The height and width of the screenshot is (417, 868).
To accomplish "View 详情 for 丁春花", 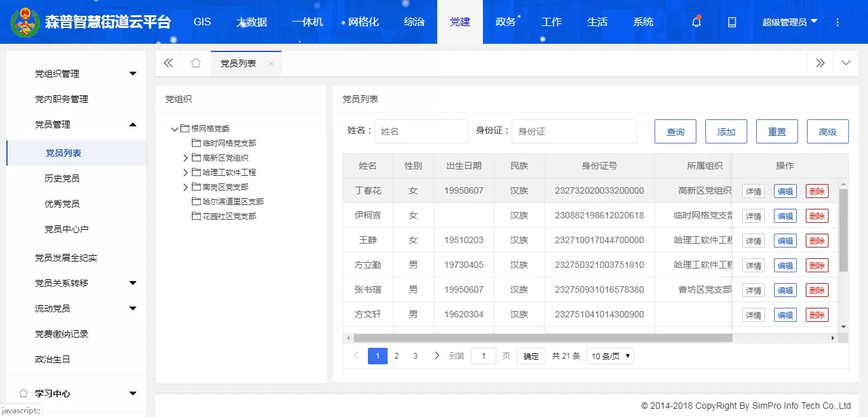I will (x=754, y=191).
